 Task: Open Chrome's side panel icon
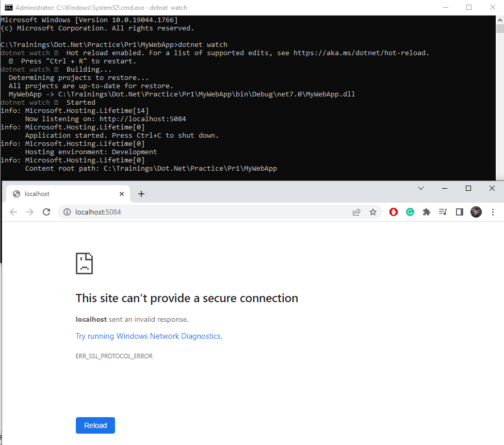pos(459,212)
